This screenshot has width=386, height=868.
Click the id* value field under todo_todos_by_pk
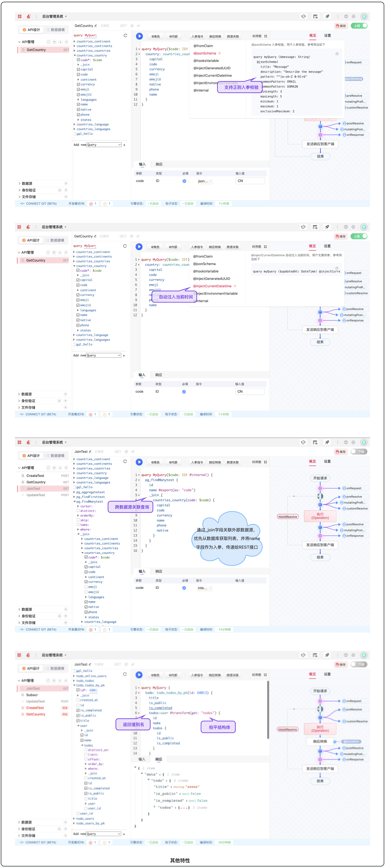94,690
